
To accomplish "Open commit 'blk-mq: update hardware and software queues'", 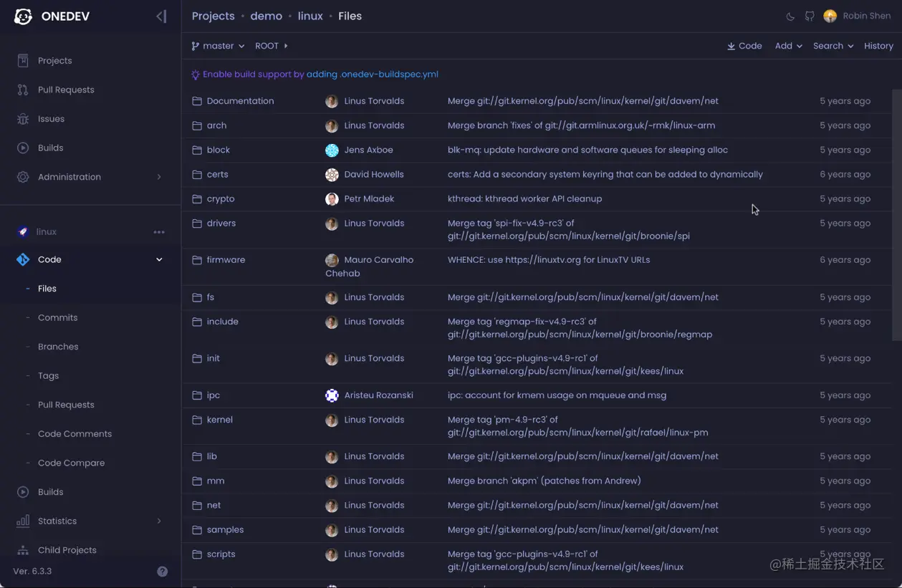I will coord(587,150).
